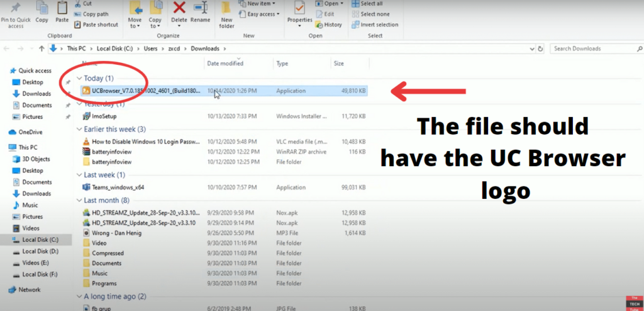Click the Cut scissors button

coord(84,4)
